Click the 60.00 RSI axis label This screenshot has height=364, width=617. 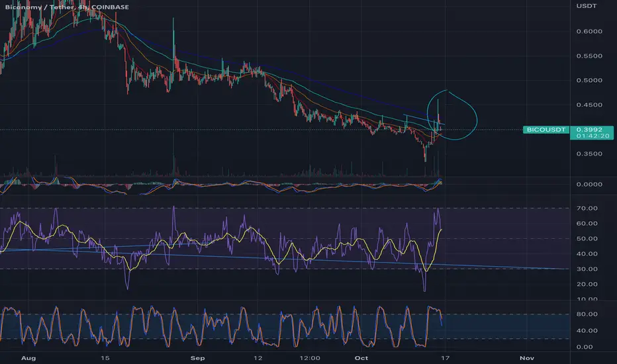[587, 224]
